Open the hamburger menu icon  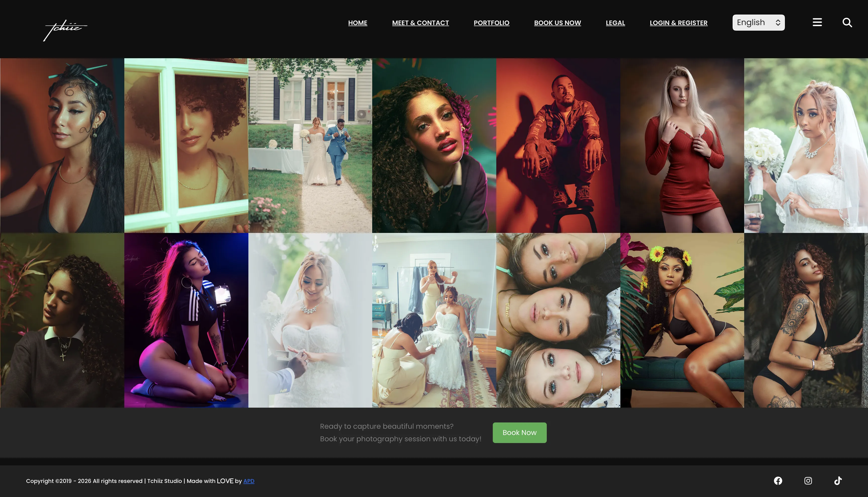[x=817, y=23]
